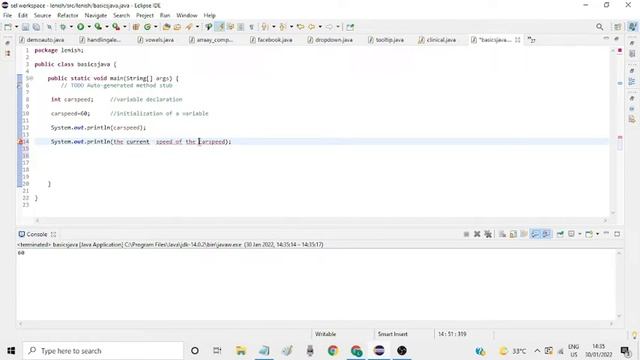Switch to the clinical.java tab

tap(437, 40)
